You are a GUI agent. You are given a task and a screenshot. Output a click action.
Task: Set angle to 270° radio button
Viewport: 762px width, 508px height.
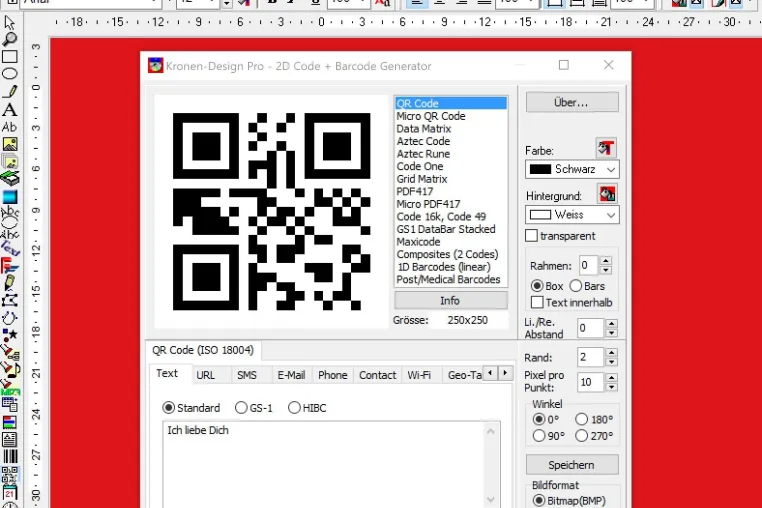[582, 436]
